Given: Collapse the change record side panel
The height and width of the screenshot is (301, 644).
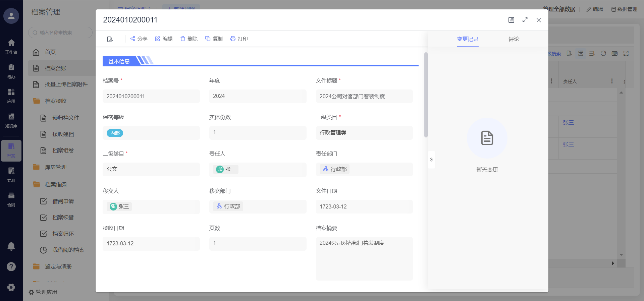Looking at the screenshot, I should [431, 160].
